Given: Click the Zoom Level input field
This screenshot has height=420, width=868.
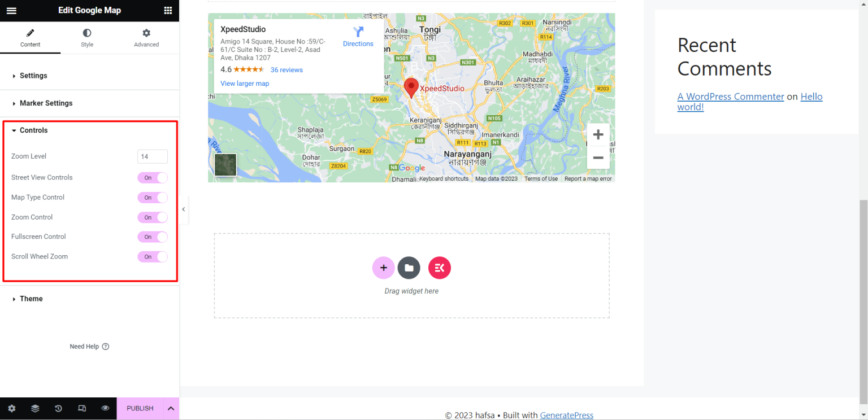Looking at the screenshot, I should coord(152,156).
